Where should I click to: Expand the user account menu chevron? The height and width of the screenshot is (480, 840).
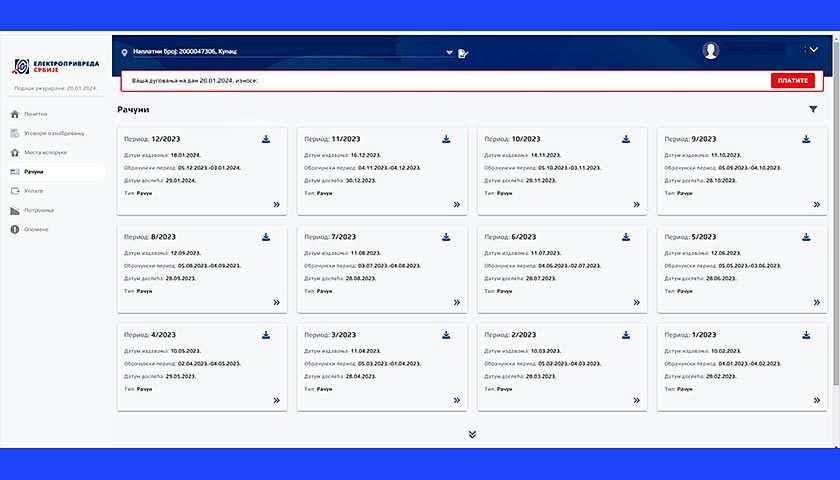pyautogui.click(x=814, y=50)
